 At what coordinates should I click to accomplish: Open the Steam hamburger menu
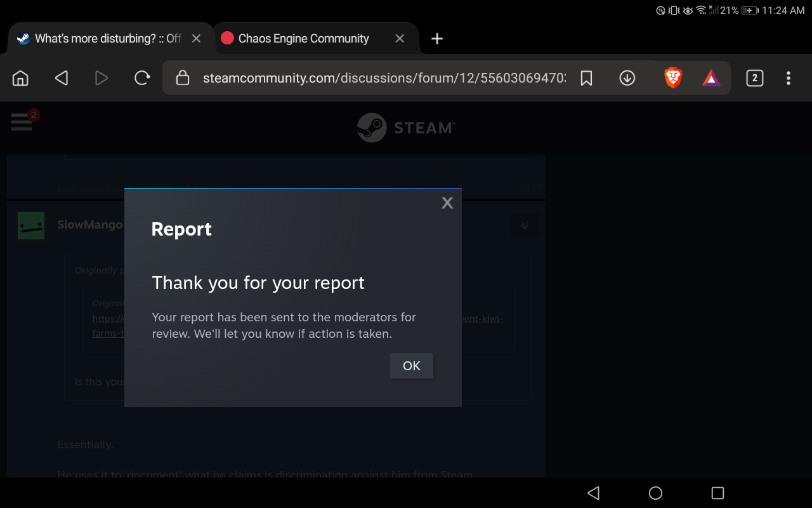[22, 121]
